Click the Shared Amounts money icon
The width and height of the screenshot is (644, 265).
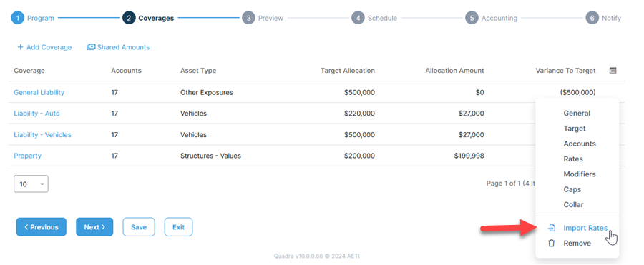click(x=91, y=47)
